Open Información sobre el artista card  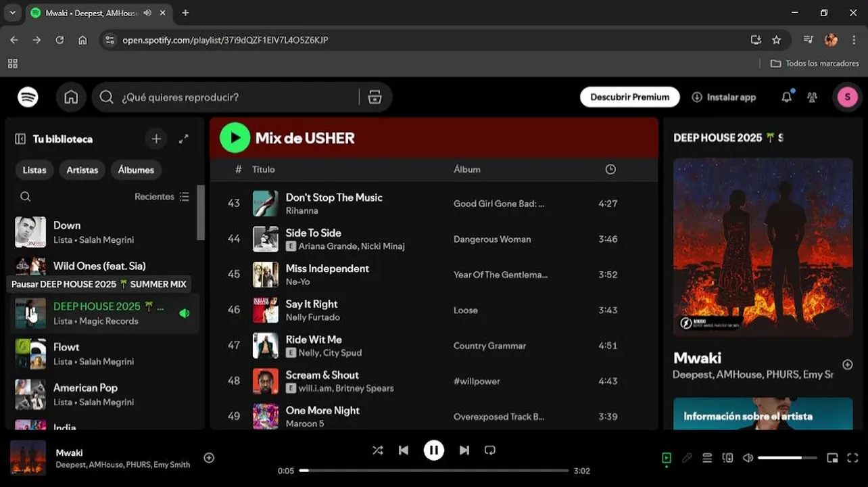763,413
